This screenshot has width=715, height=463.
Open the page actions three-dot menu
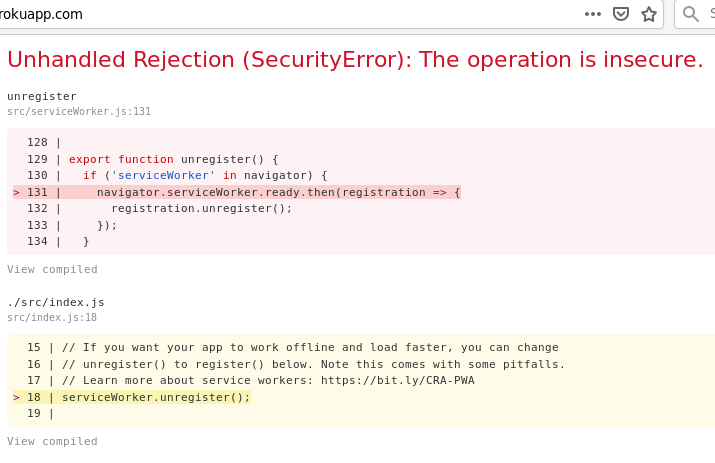click(x=593, y=14)
